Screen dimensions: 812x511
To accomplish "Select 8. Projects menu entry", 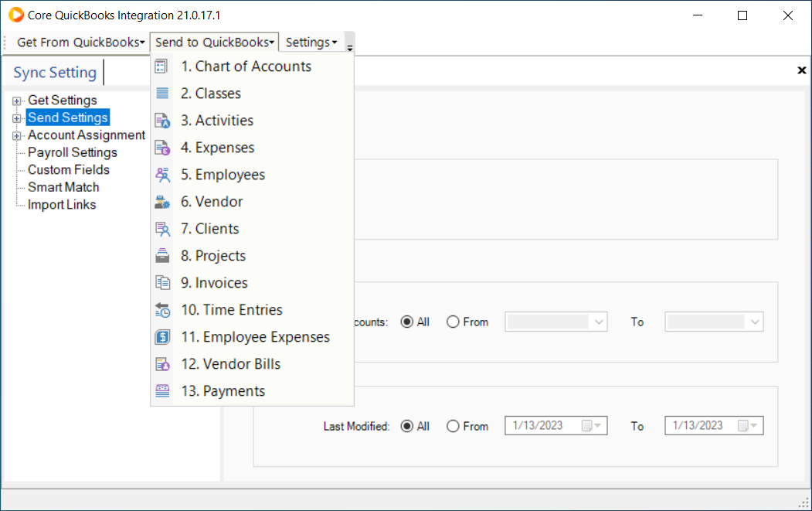I will tap(252, 255).
